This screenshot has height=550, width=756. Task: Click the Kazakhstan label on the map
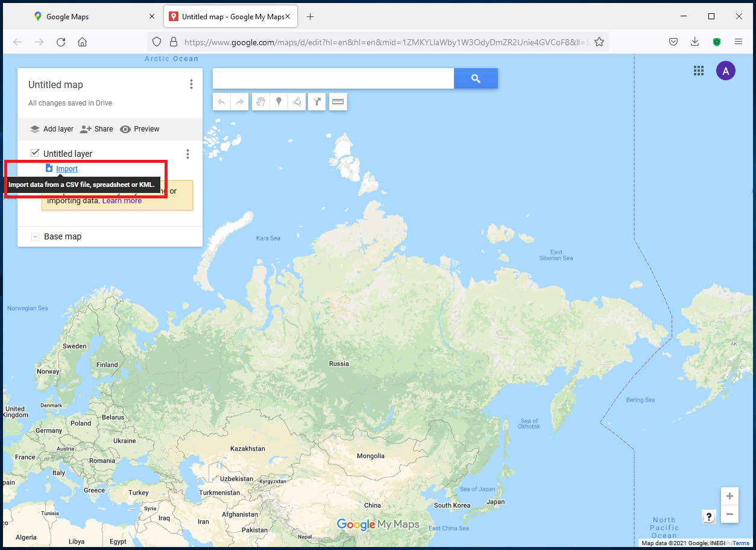click(248, 449)
